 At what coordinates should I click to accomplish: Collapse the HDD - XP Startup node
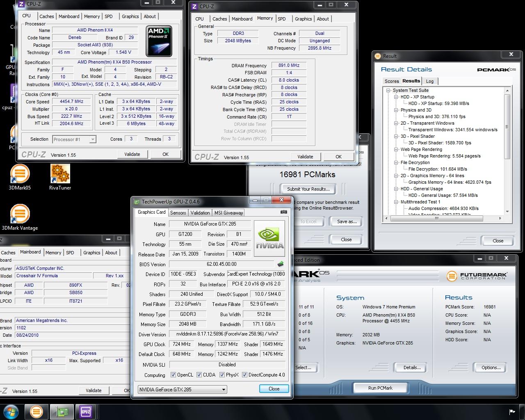(396, 97)
